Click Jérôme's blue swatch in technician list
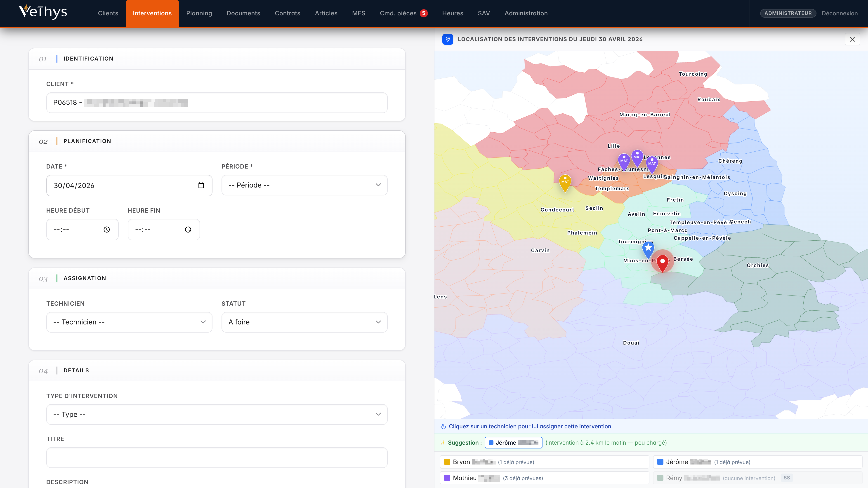Viewport: 868px width, 488px height. [660, 462]
